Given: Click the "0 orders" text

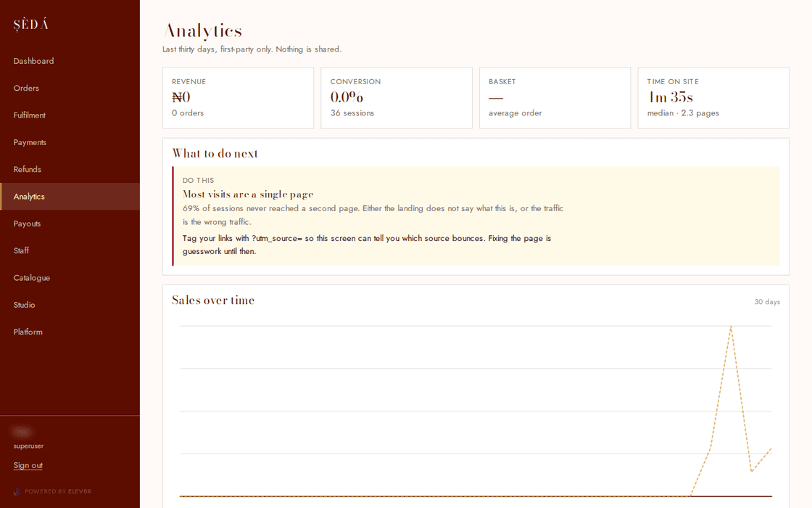Looking at the screenshot, I should point(188,113).
